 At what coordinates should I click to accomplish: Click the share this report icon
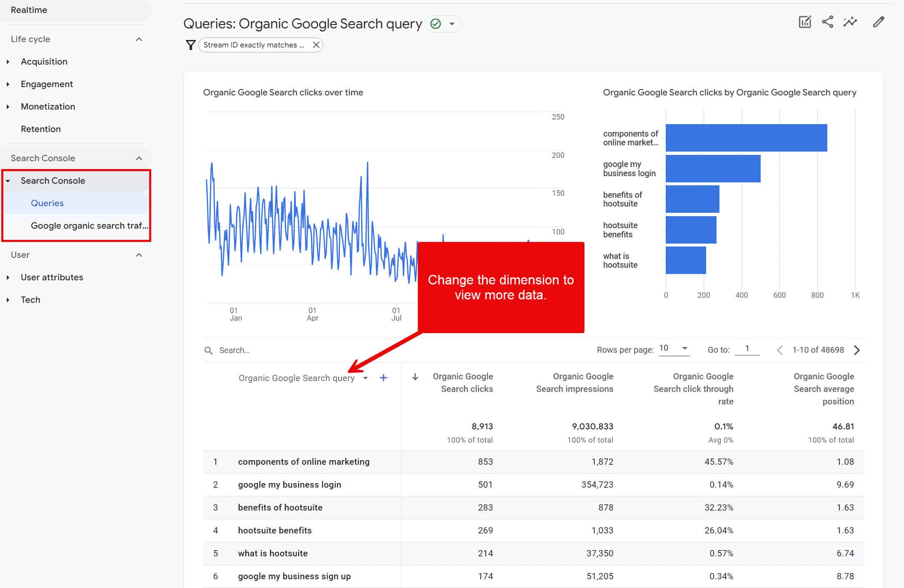click(827, 22)
